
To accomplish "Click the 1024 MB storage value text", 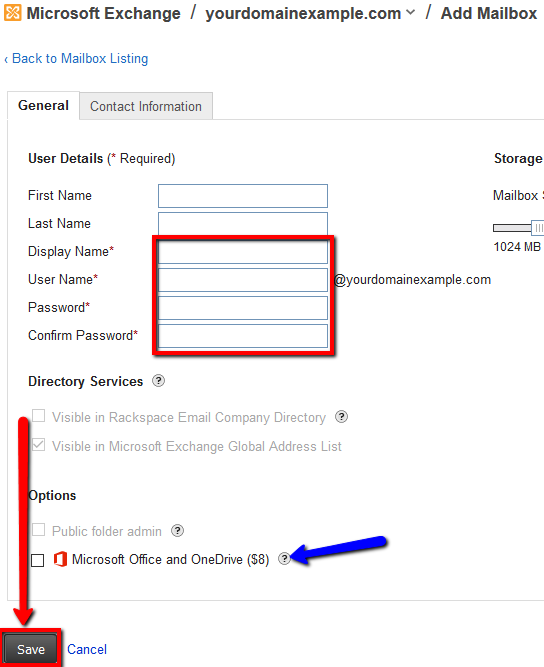I will (517, 247).
